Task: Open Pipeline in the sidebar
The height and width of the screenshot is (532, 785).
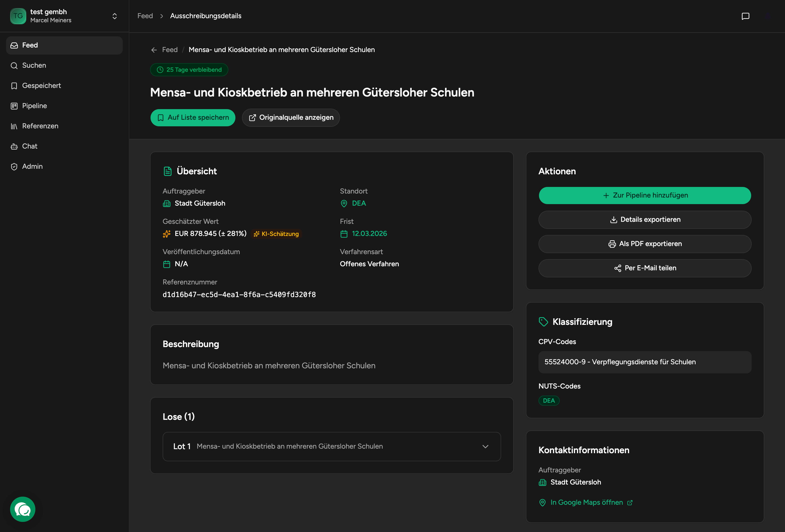Action: (34, 106)
